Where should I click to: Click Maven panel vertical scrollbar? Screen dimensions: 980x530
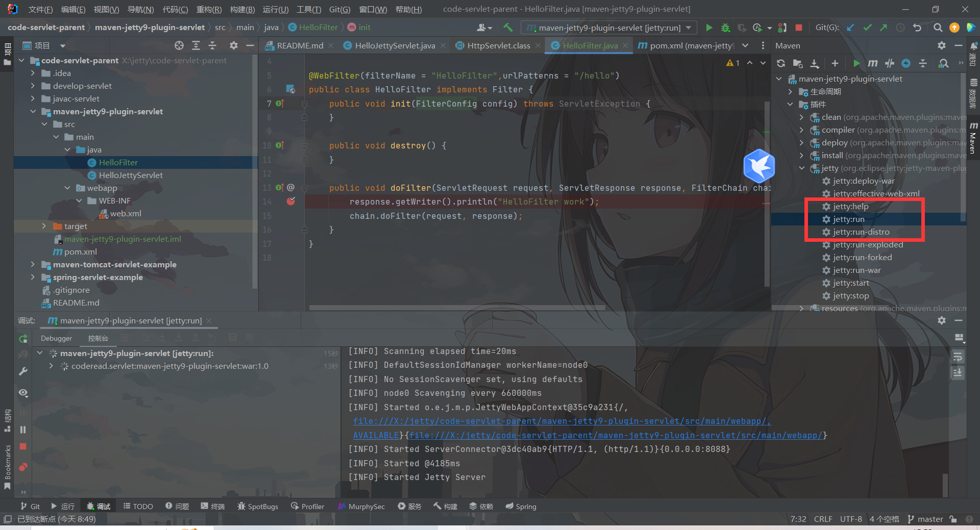(963, 148)
